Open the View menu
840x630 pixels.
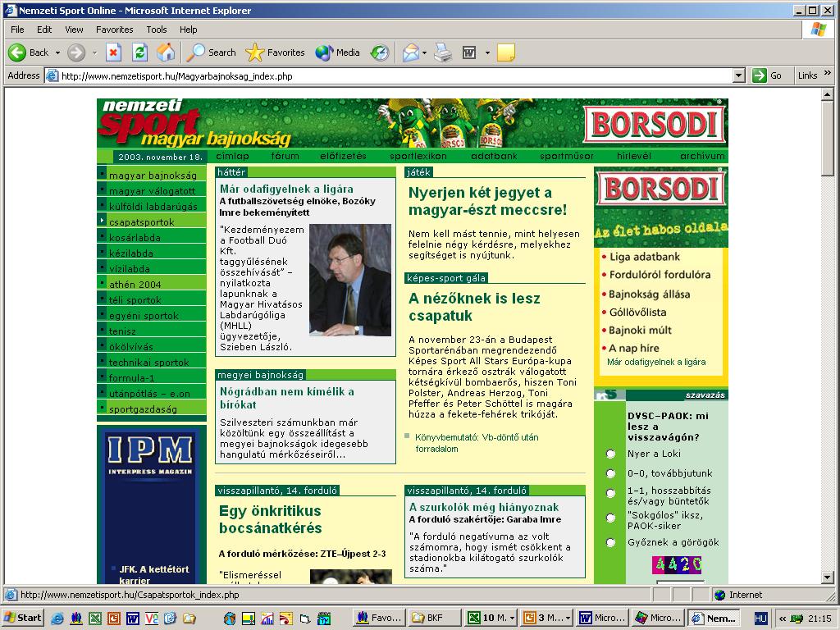(x=74, y=30)
